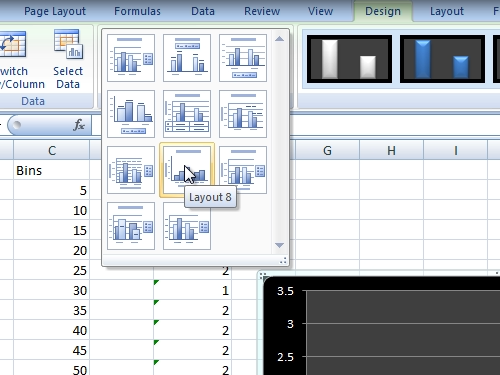The width and height of the screenshot is (500, 375).
Task: Click the layout gallery down arrow
Action: 279,245
